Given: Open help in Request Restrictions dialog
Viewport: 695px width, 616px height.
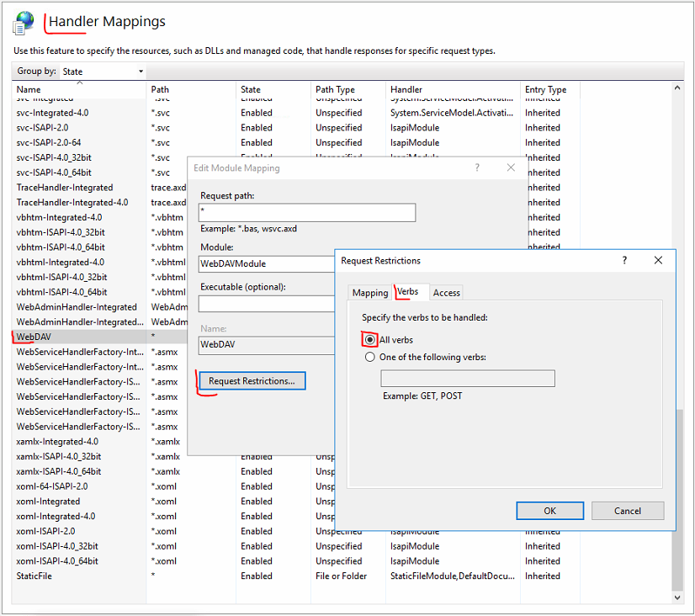Looking at the screenshot, I should (x=624, y=260).
